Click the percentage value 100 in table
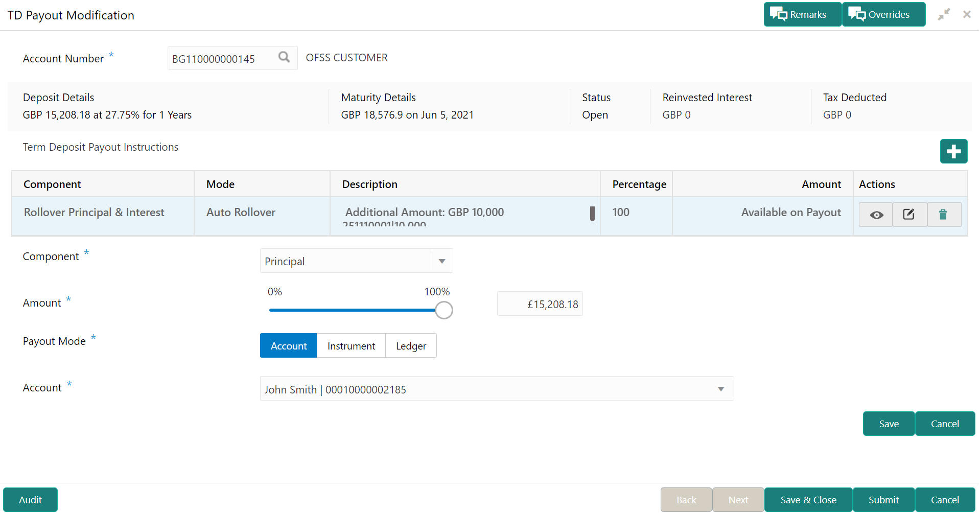980x513 pixels. (x=621, y=212)
